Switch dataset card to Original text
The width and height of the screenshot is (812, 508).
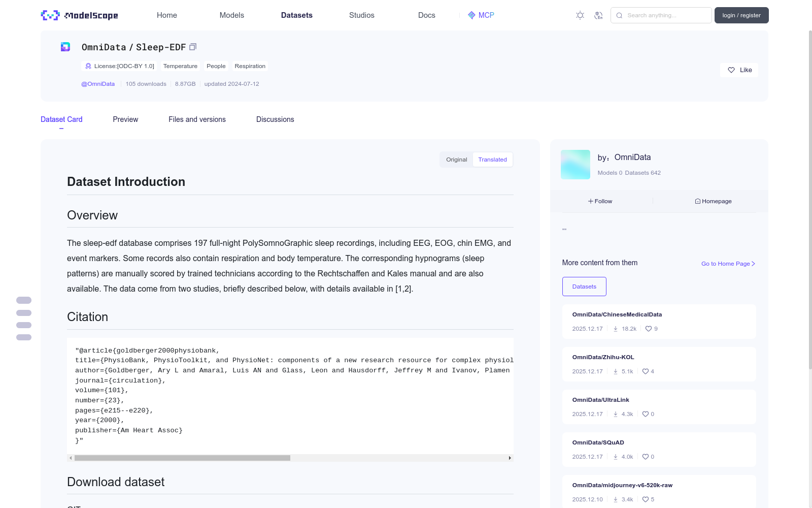(x=457, y=160)
